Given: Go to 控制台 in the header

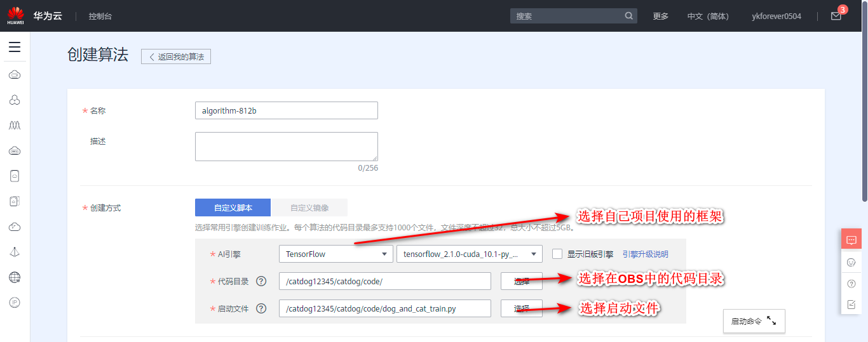Looking at the screenshot, I should pos(100,16).
